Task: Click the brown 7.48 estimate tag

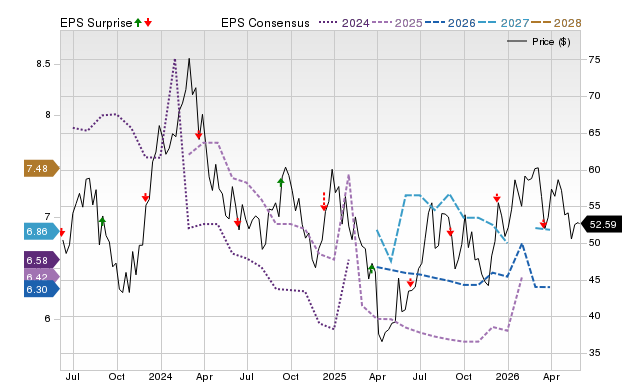Action: pos(42,168)
